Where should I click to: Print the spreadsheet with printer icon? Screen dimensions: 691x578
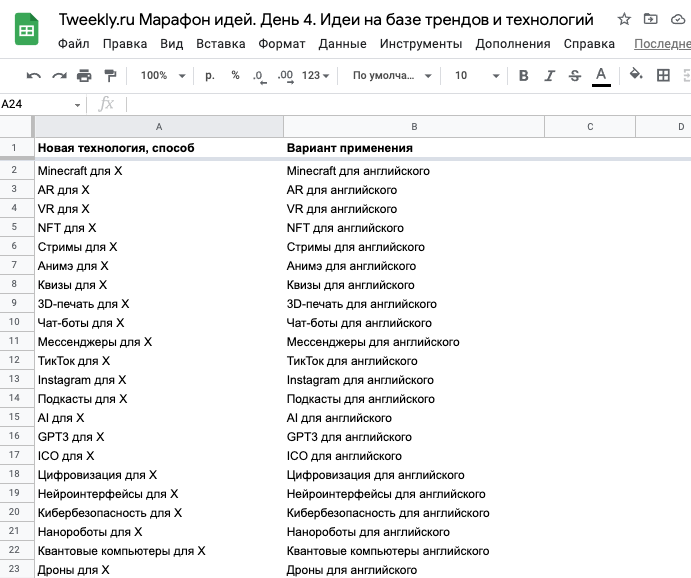[84, 76]
